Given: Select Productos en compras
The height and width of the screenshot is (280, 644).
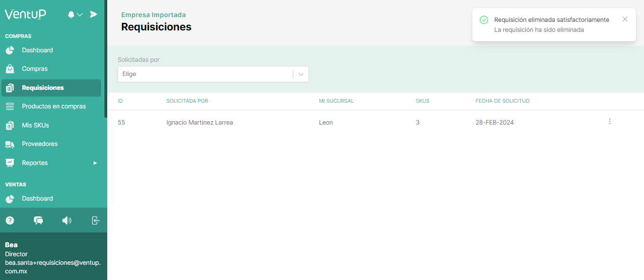Looking at the screenshot, I should click(x=54, y=106).
